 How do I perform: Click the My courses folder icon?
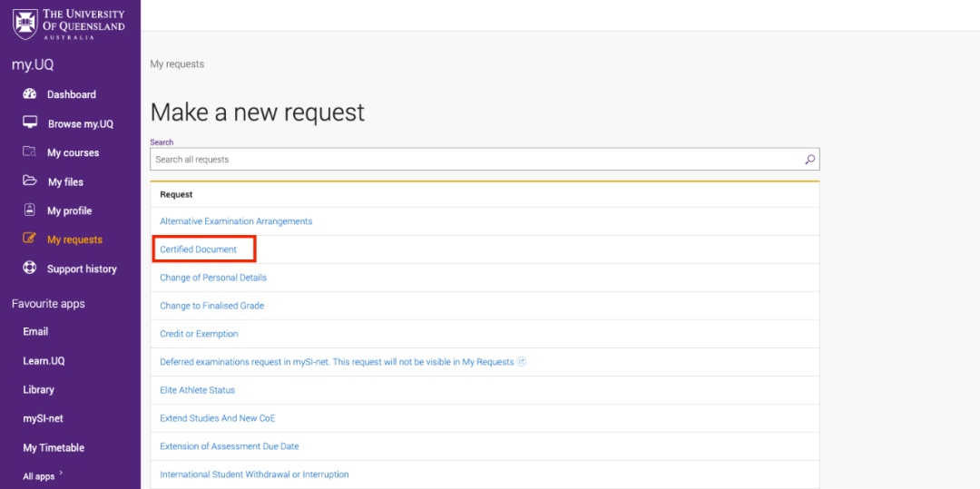point(29,152)
